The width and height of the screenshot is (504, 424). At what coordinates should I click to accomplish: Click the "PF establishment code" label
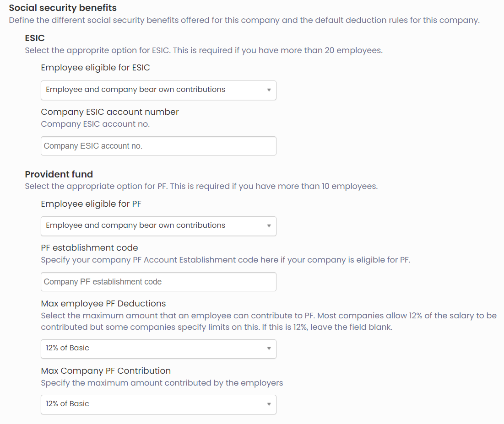click(x=89, y=248)
